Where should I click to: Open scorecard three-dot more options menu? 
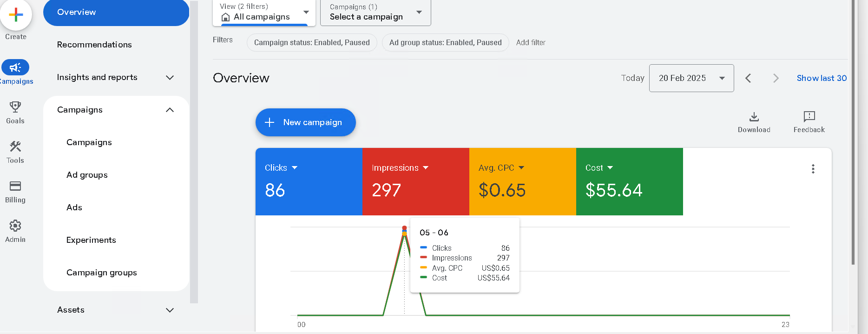click(x=813, y=169)
